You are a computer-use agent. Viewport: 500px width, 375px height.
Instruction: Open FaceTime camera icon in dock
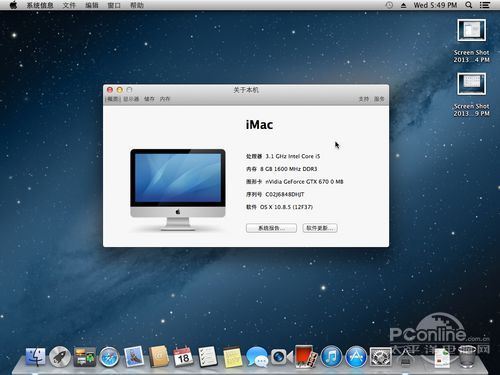(x=281, y=357)
